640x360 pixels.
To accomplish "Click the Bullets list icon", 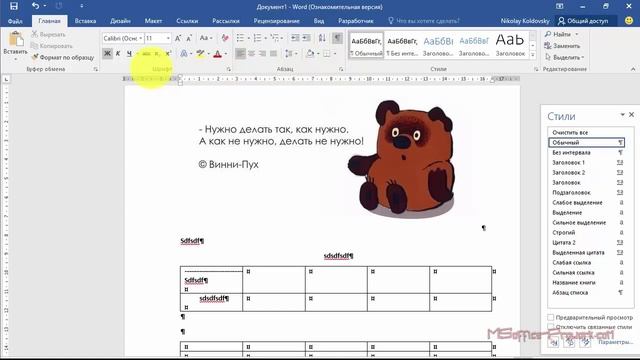I will 240,38.
